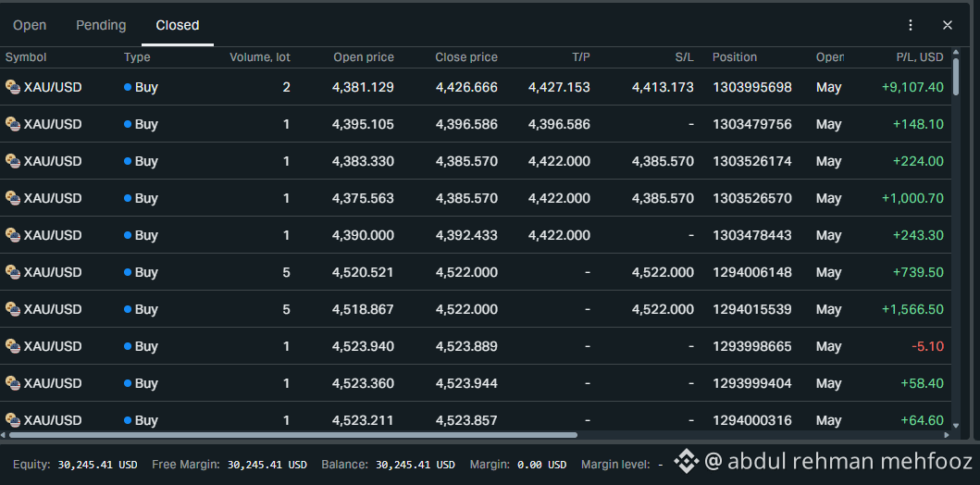980x485 pixels.
Task: Click the blue Buy dot in +739.50 row
Action: [128, 272]
